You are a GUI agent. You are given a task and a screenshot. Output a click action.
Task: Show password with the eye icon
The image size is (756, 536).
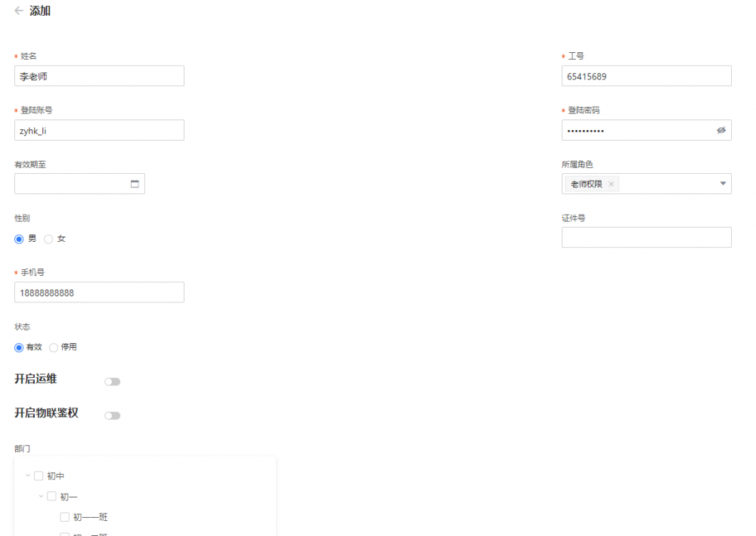(x=720, y=131)
